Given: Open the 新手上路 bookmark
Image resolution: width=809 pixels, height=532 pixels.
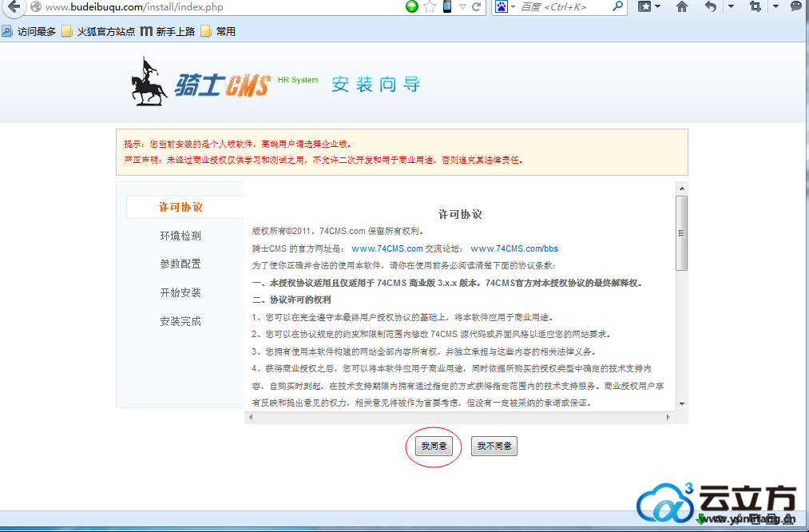Looking at the screenshot, I should [167, 31].
